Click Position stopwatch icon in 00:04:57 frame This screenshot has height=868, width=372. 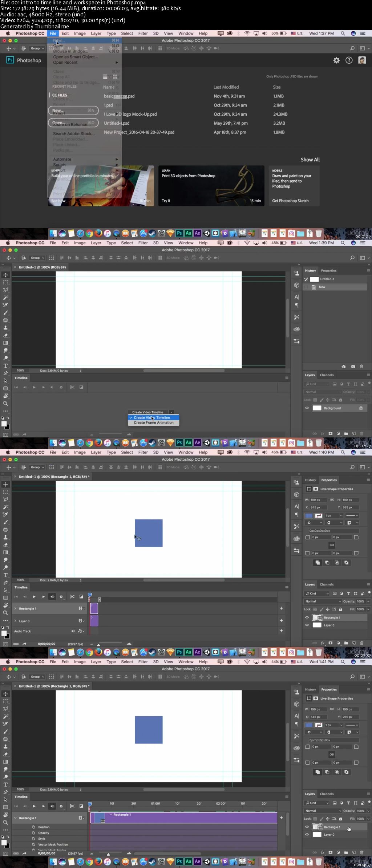[34, 827]
